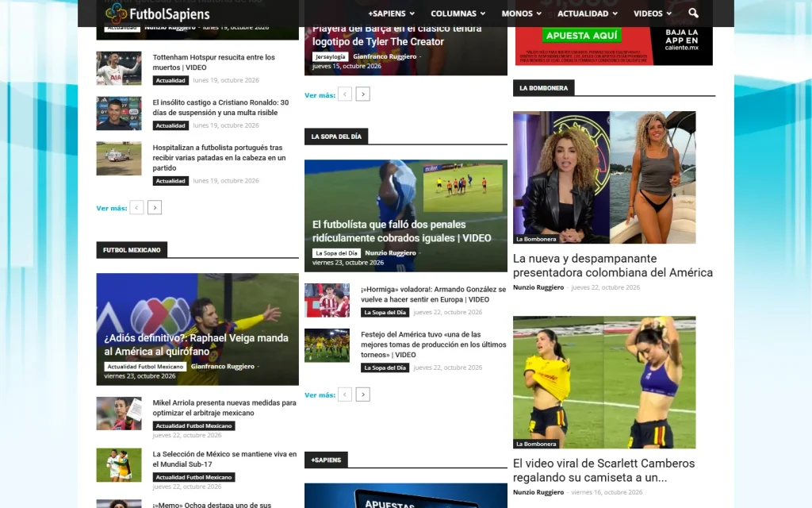
Task: Open LA BOMBONERA section tab
Action: point(544,88)
